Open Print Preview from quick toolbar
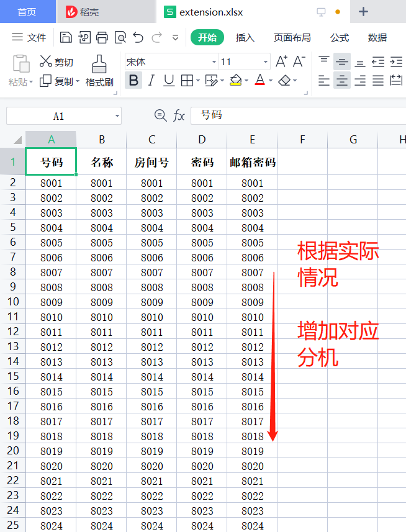This screenshot has height=532, width=406. point(120,38)
